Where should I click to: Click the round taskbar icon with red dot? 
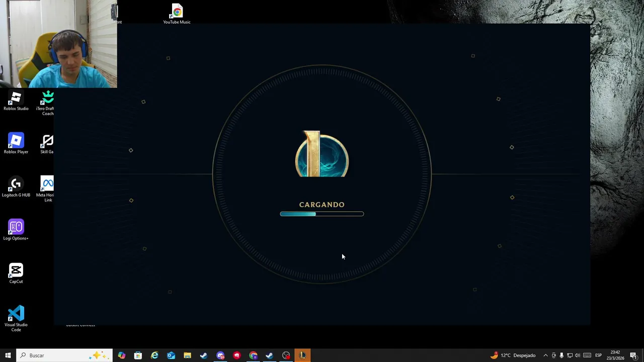[286, 355]
